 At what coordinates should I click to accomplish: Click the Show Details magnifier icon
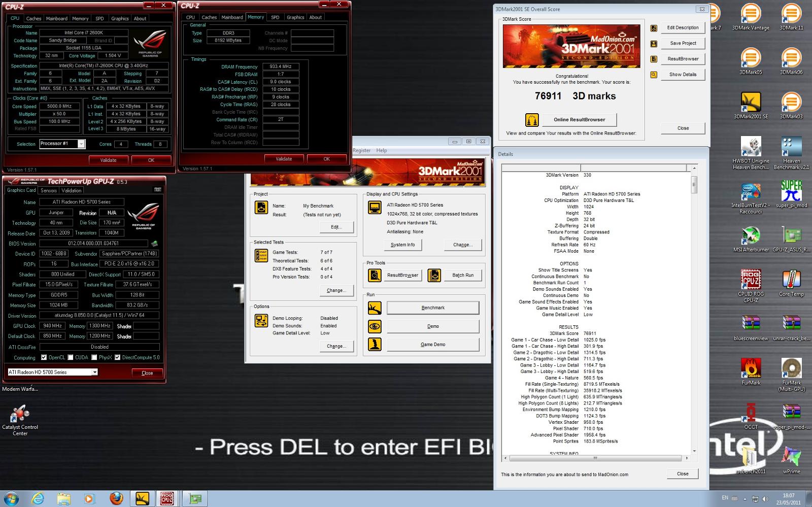(654, 75)
